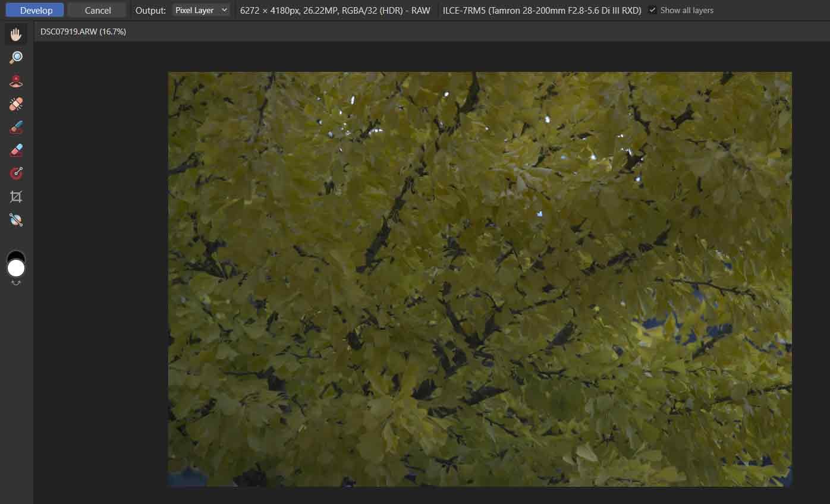Click the ILCE-7RM5 camera and lens text
This screenshot has width=830, height=504.
(x=542, y=10)
